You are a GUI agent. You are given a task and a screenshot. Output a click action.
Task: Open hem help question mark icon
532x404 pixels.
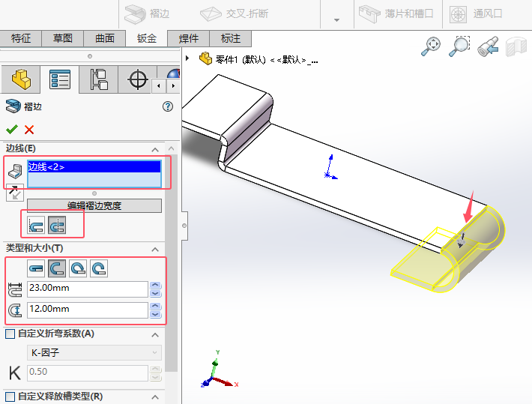point(168,106)
